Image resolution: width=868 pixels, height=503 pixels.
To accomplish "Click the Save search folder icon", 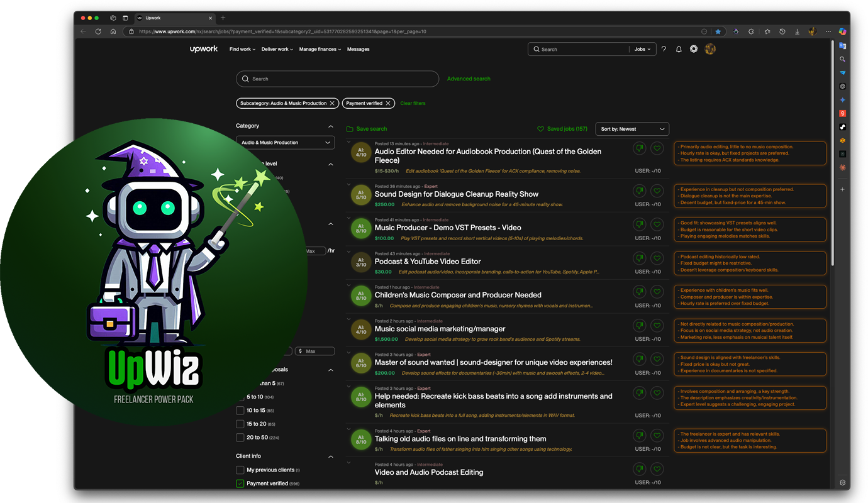I will point(349,128).
